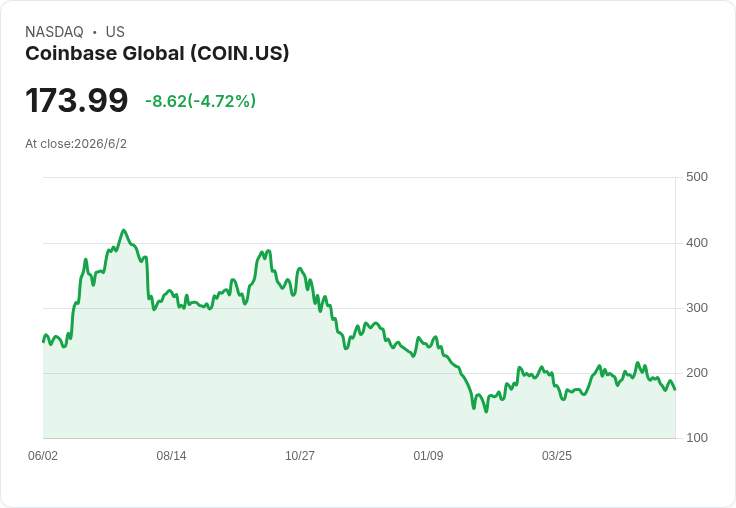Click the At close:2026/6/2 timestamp
736x508 pixels.
click(x=76, y=144)
